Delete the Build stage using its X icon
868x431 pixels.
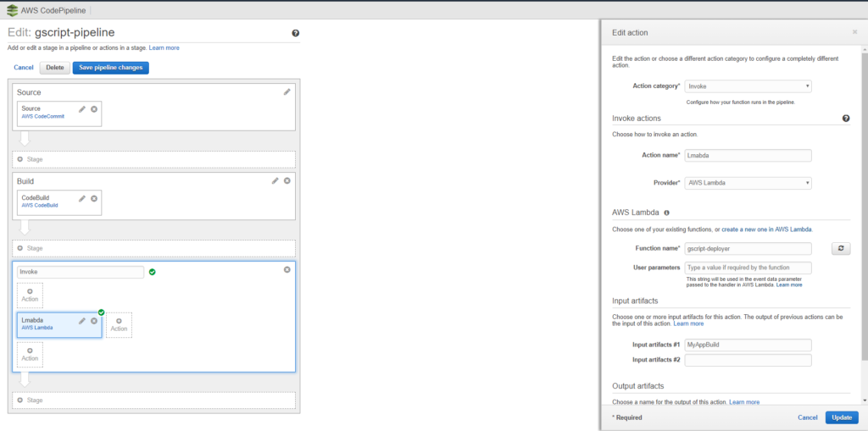point(287,180)
